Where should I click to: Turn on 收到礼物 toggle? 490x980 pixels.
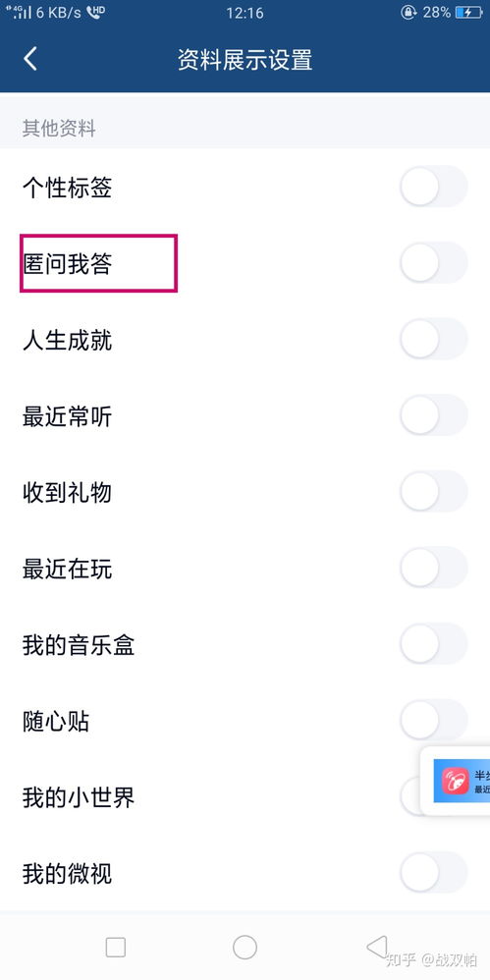434,491
